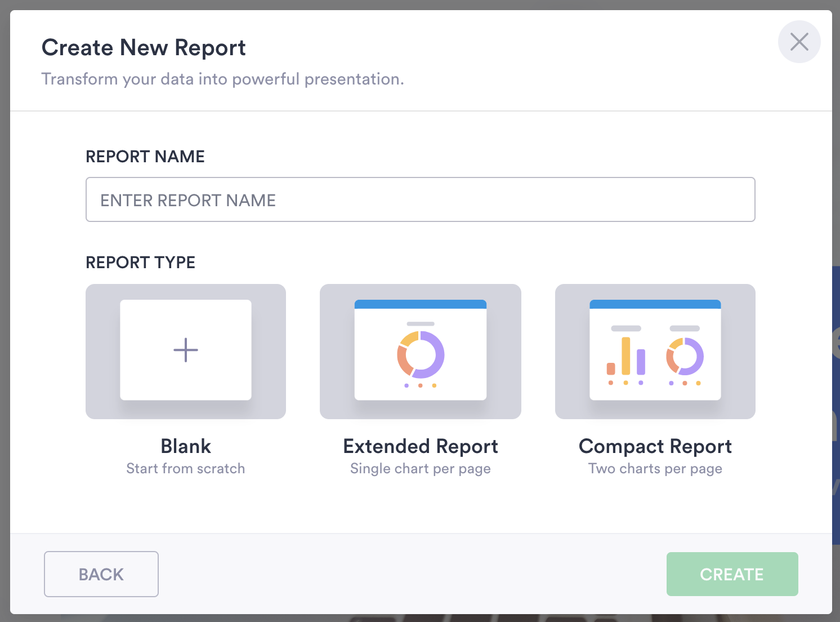Select the "Blank" report type title
The height and width of the screenshot is (622, 840).
pyautogui.click(x=186, y=446)
